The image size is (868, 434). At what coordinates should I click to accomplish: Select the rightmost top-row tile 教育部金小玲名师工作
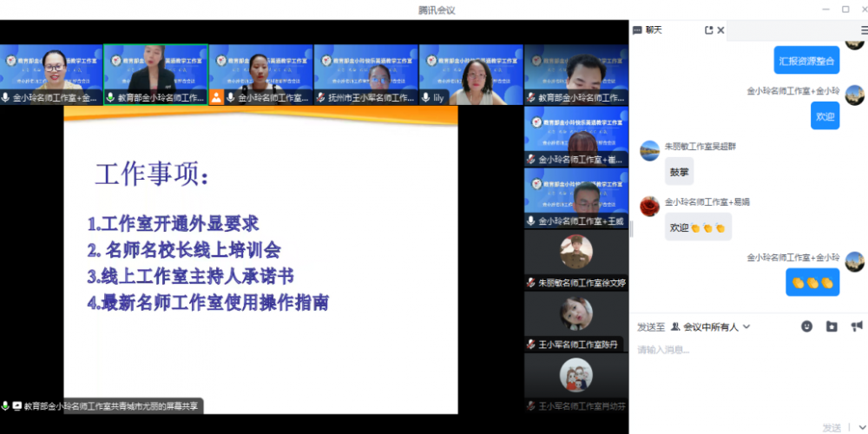tap(576, 75)
